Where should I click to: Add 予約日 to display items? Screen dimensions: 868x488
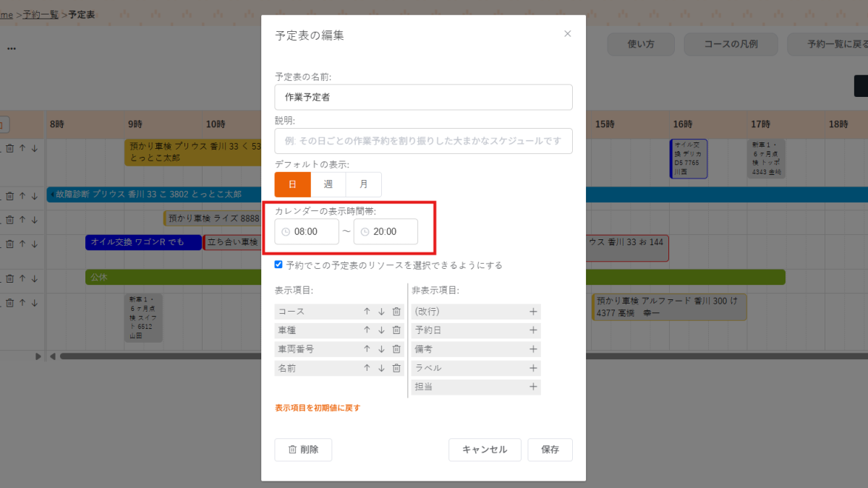tap(533, 330)
